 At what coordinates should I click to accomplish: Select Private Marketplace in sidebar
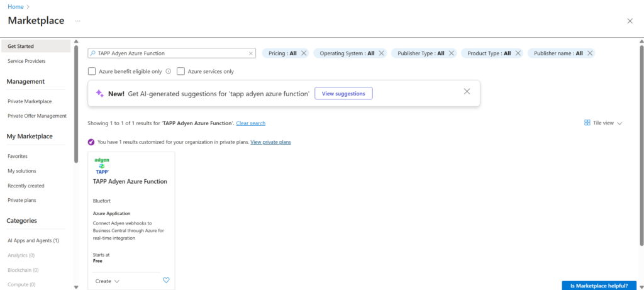[x=30, y=101]
